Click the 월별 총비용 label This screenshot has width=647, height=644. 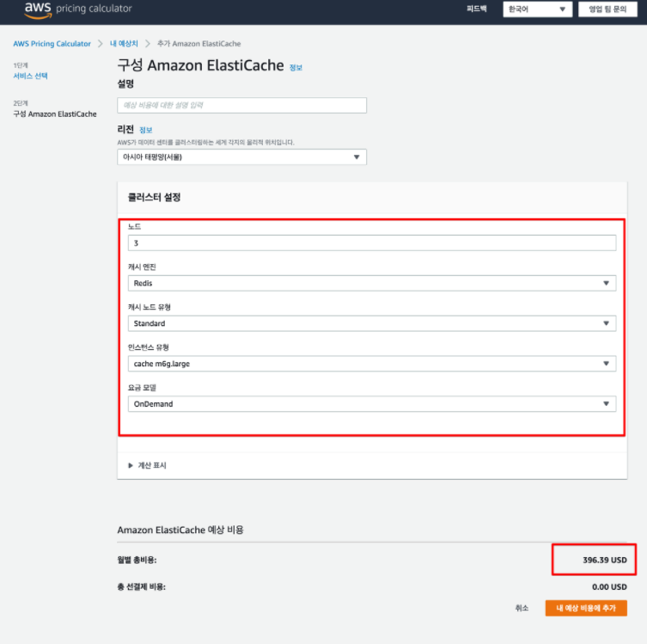[x=137, y=561]
